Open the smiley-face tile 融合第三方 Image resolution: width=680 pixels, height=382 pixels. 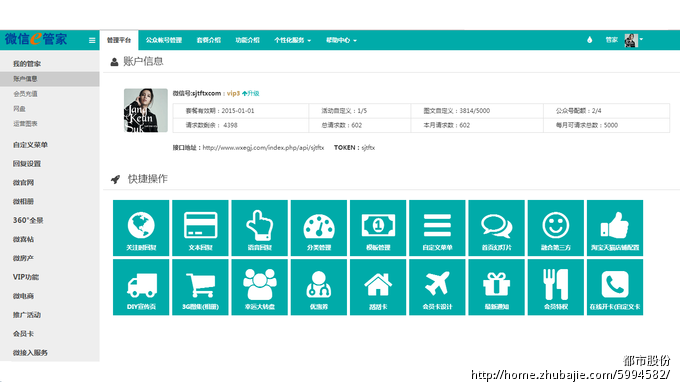pyautogui.click(x=556, y=228)
